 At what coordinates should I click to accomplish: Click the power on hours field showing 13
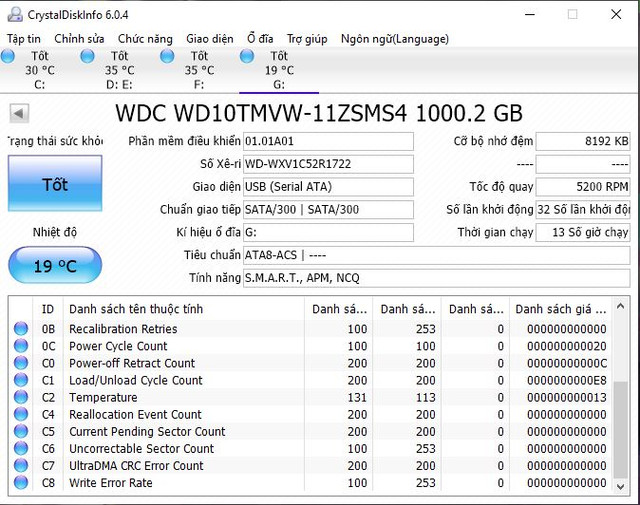pos(583,232)
